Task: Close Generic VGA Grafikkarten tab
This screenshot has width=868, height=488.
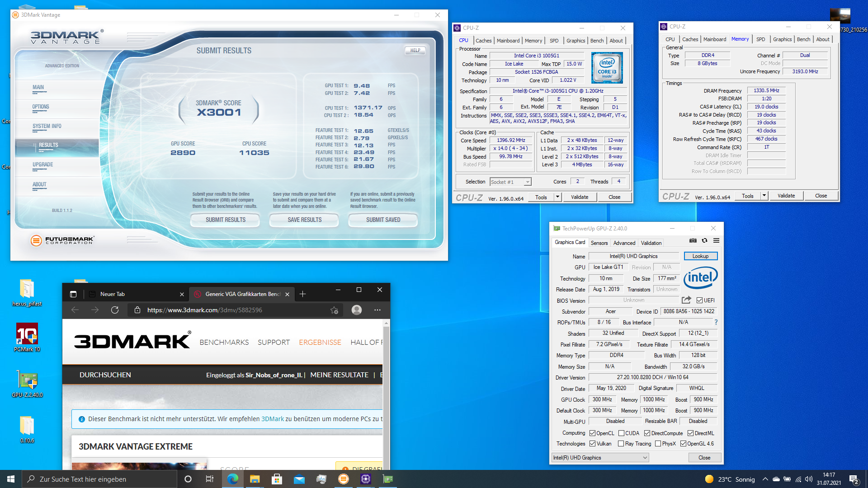Action: [x=287, y=294]
